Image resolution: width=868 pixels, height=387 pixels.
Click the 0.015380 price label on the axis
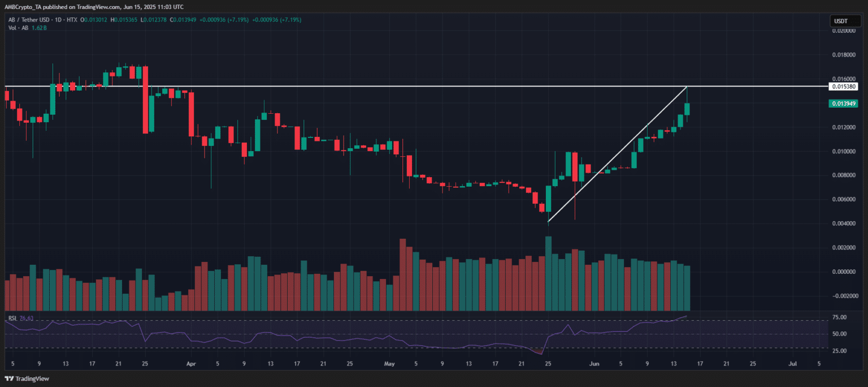pyautogui.click(x=843, y=86)
